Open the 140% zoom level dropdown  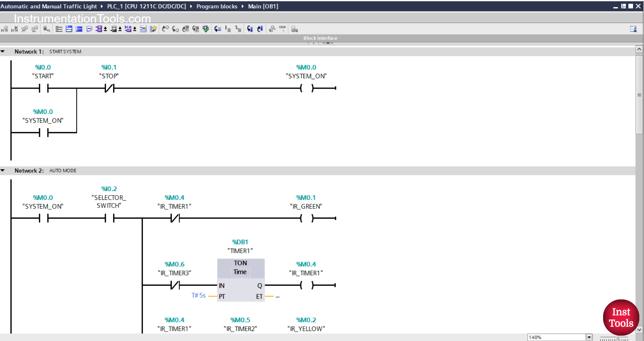pos(589,337)
